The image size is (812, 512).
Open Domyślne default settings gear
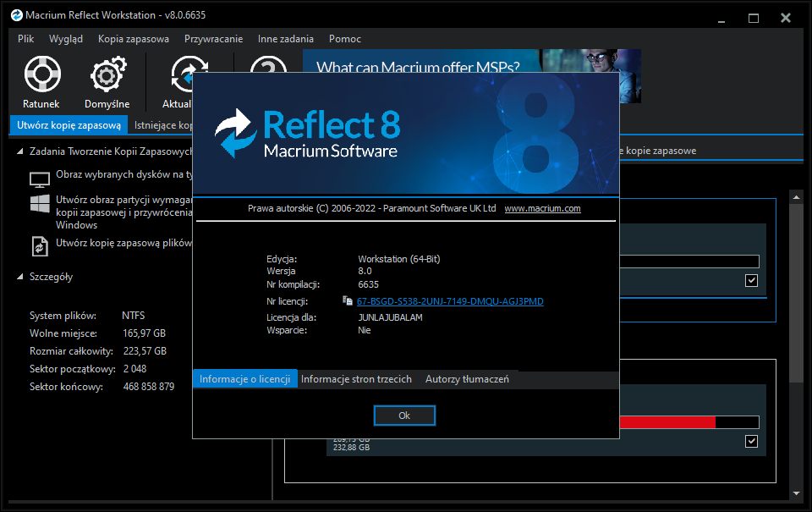click(107, 82)
